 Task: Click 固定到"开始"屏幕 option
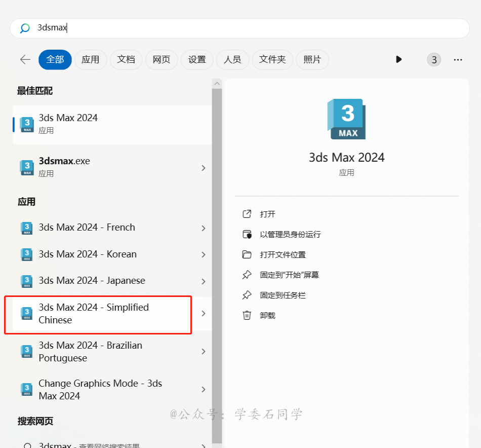(289, 275)
